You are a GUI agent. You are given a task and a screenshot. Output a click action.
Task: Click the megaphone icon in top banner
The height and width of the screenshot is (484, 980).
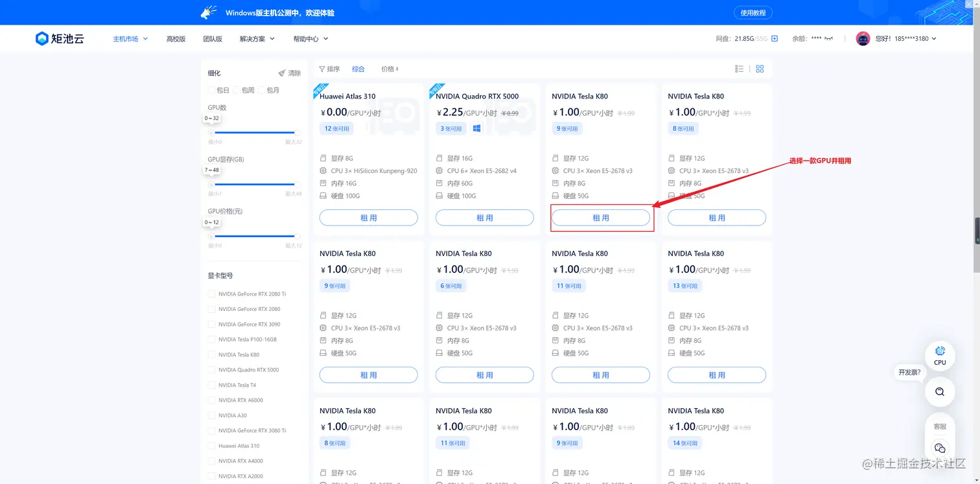208,12
